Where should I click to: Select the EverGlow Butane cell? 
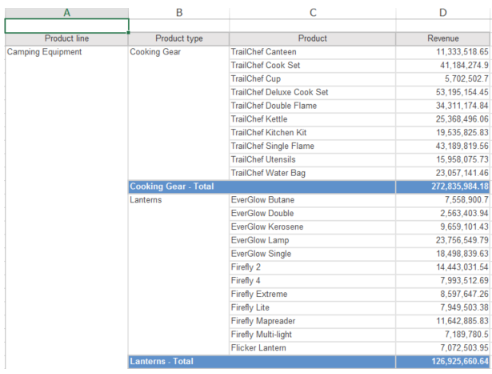[312, 200]
